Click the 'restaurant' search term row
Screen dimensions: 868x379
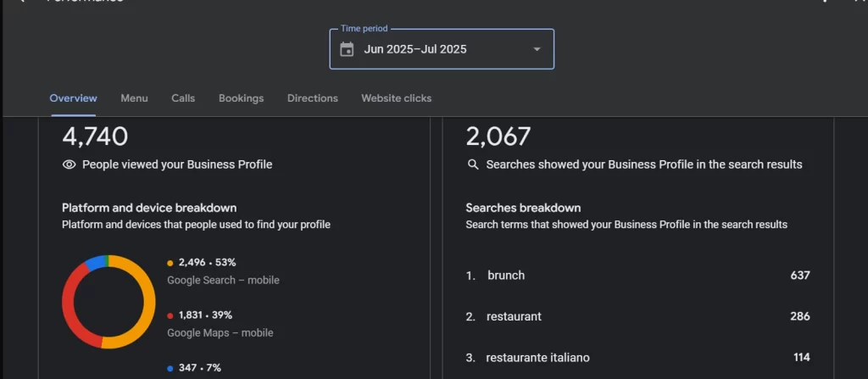pos(514,316)
